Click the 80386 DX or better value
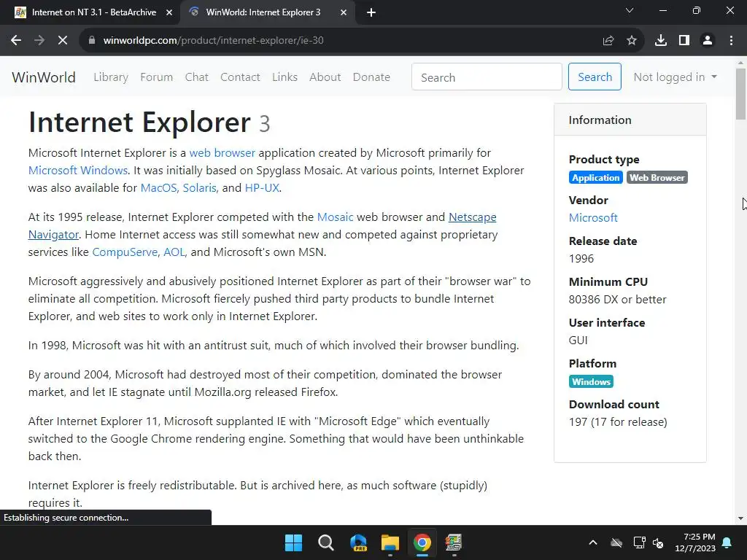 pos(617,300)
